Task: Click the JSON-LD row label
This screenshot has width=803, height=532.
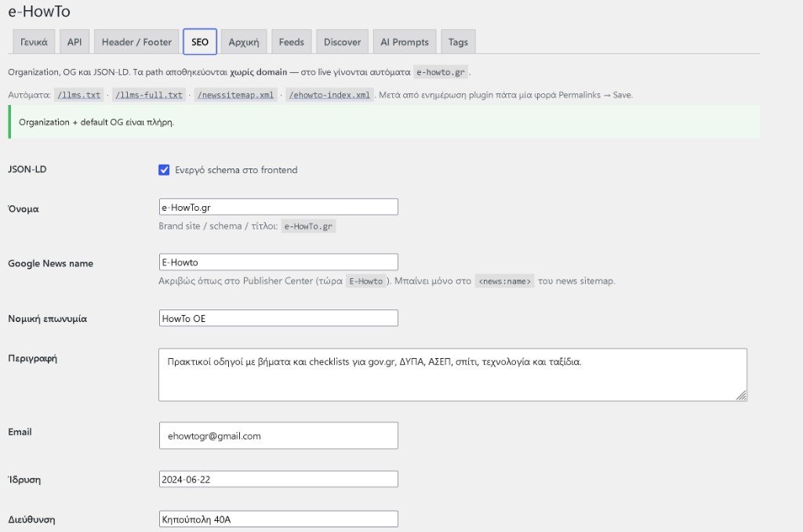Action: 27,169
